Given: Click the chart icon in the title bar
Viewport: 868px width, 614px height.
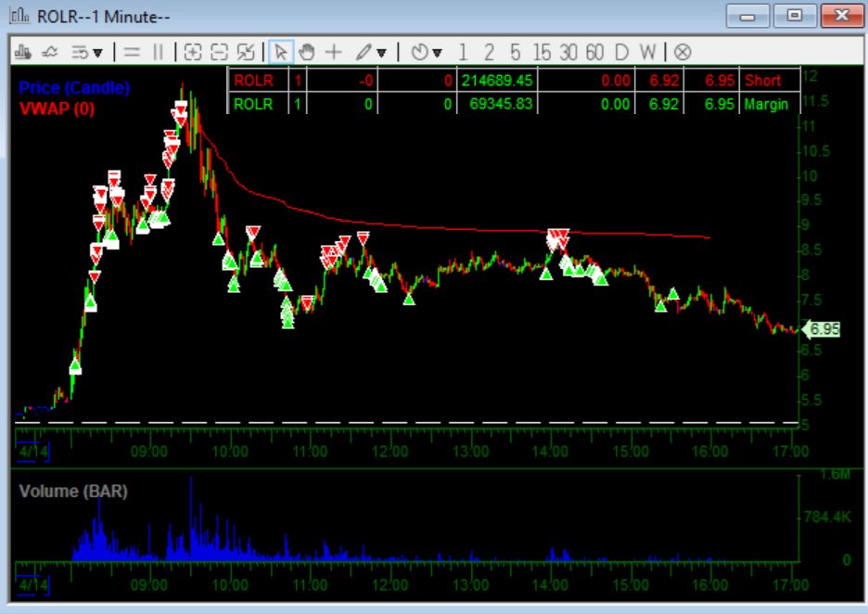Looking at the screenshot, I should 19,16.
